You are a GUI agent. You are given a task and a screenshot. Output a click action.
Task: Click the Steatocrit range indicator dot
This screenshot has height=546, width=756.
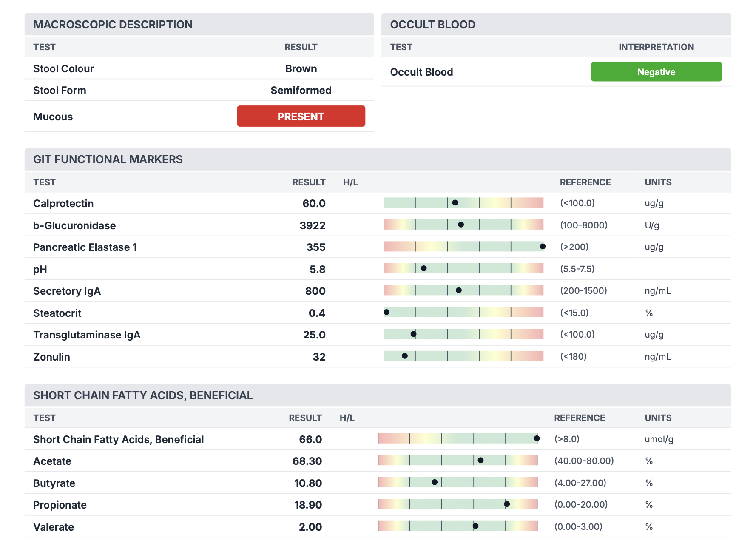point(387,313)
